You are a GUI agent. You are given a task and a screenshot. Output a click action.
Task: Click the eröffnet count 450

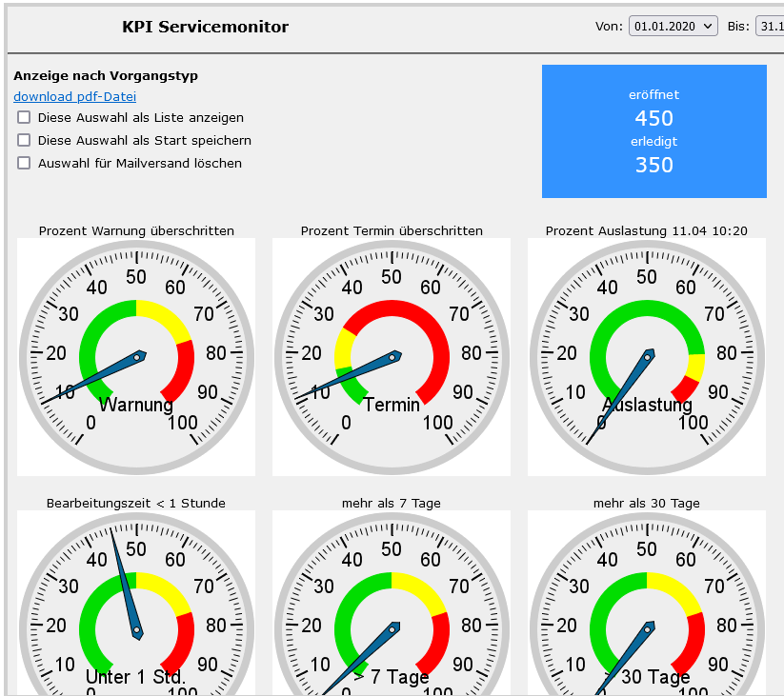pos(653,119)
